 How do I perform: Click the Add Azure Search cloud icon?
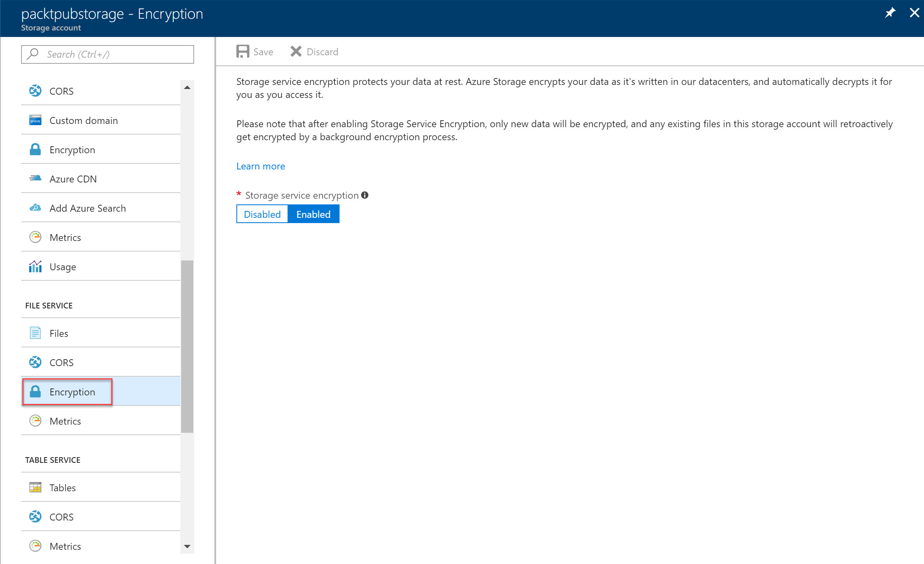tap(35, 208)
